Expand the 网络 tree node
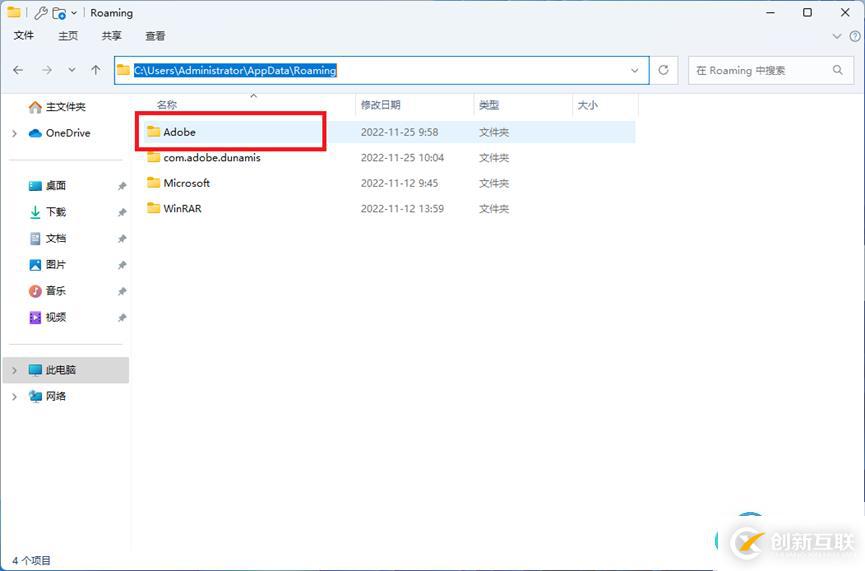The width and height of the screenshot is (865, 571). coord(15,397)
